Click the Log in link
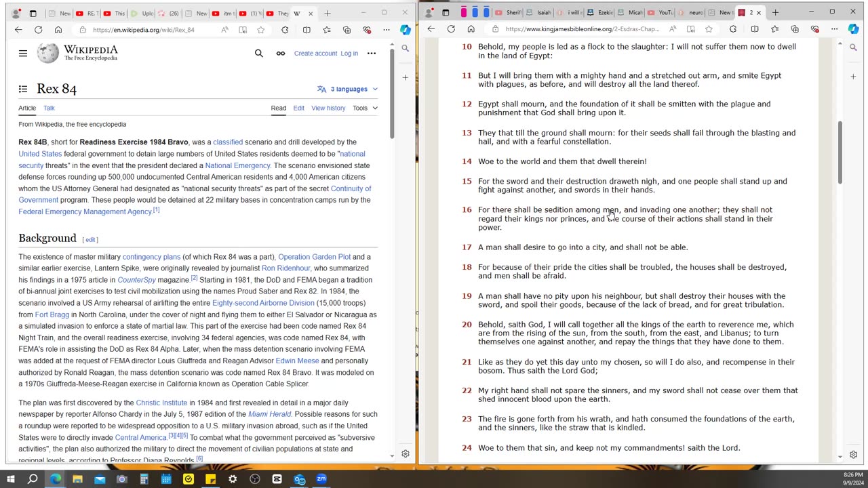This screenshot has height=488, width=868. 349,54
